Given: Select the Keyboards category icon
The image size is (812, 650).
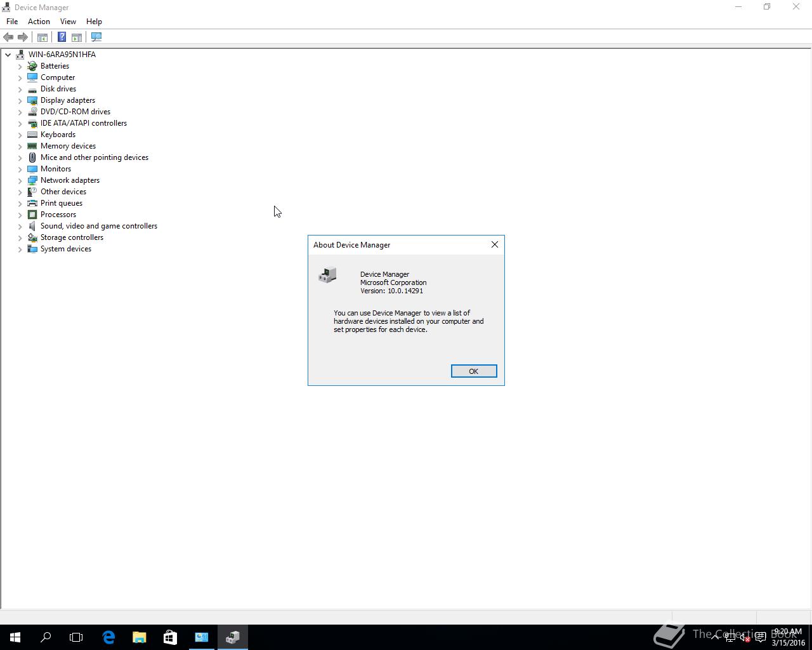Looking at the screenshot, I should tap(32, 135).
